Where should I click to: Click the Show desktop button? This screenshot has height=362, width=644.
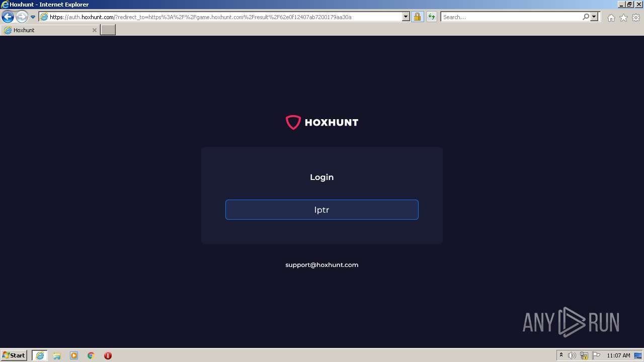(638, 355)
